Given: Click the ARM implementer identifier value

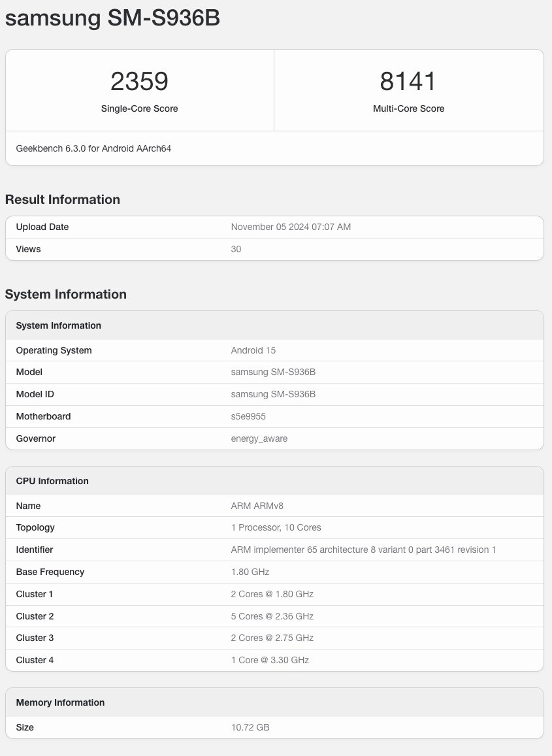Looking at the screenshot, I should (363, 550).
